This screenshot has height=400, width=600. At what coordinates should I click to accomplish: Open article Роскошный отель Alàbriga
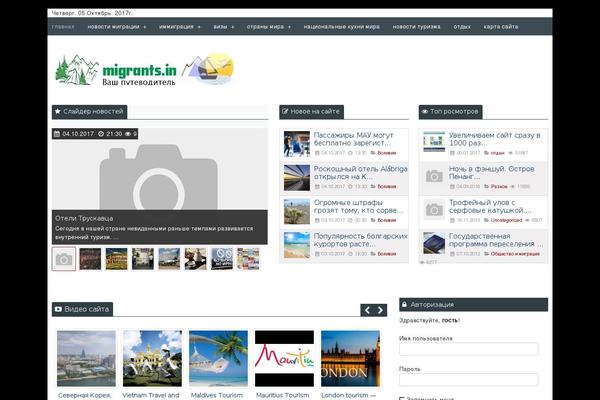pos(360,173)
